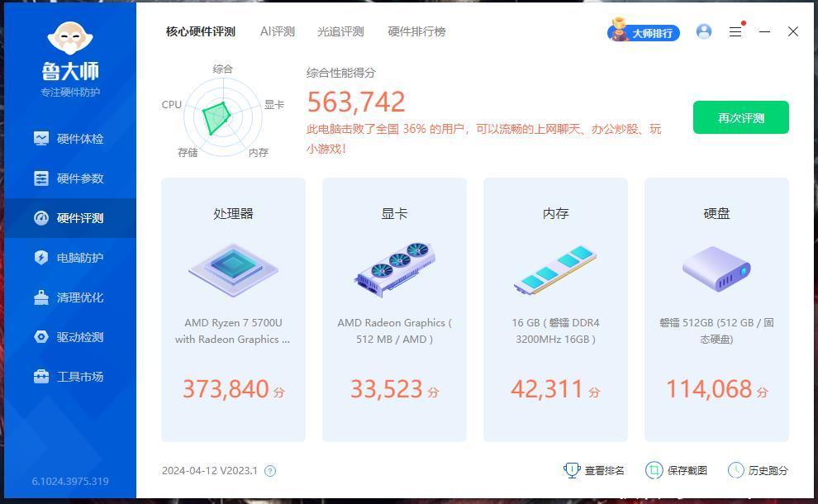Open 工具市场 toolbox icon
The height and width of the screenshot is (504, 818).
pyautogui.click(x=41, y=377)
